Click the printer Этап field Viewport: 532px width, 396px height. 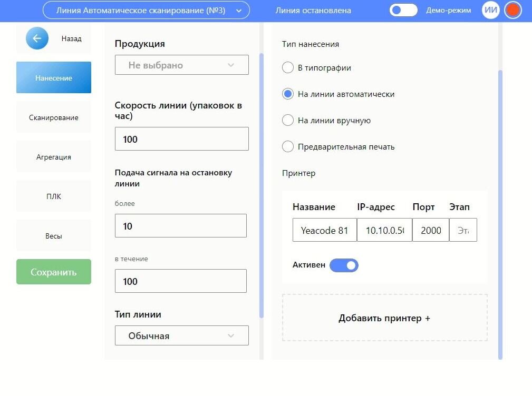click(463, 230)
